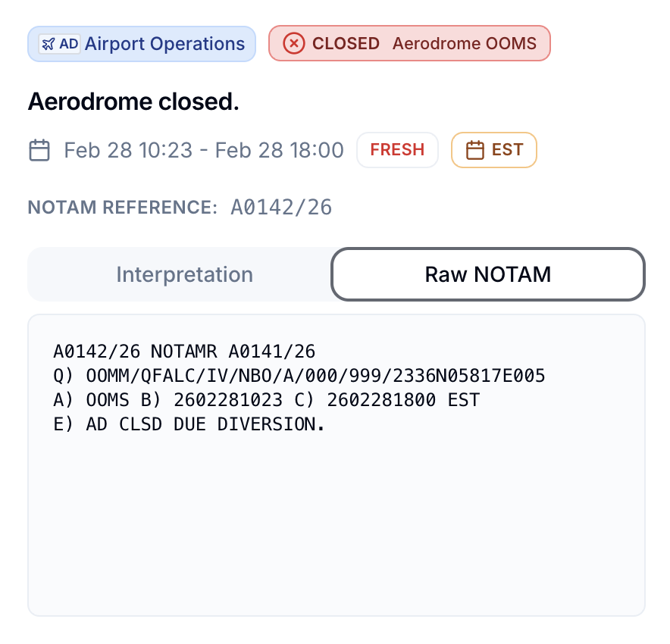
Task: Switch to the Interpretation tab
Action: (184, 274)
